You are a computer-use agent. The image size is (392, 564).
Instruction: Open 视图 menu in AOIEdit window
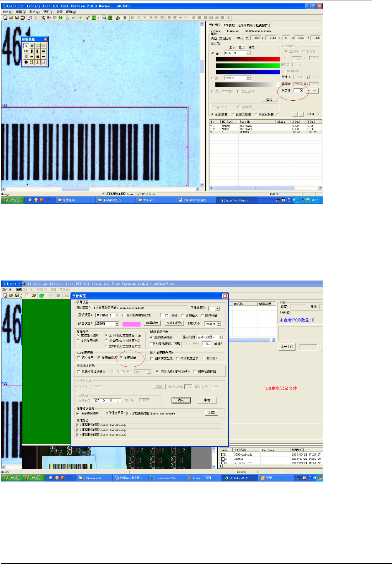(48, 12)
